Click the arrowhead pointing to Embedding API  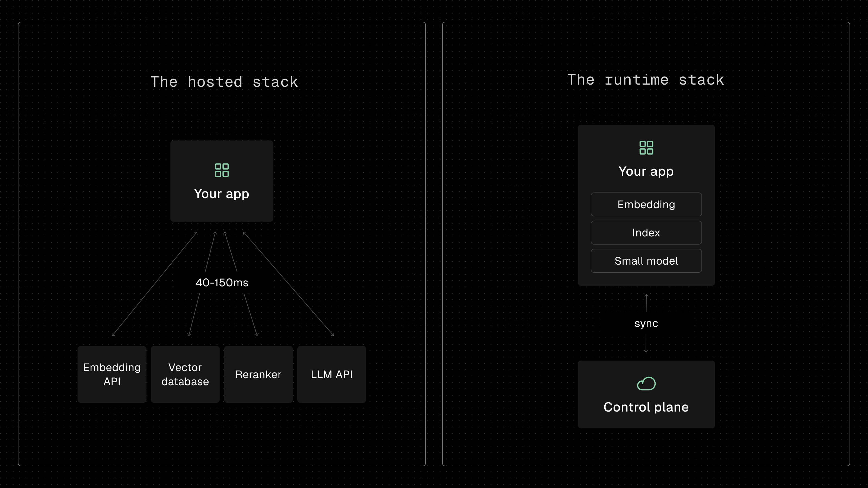114,334
